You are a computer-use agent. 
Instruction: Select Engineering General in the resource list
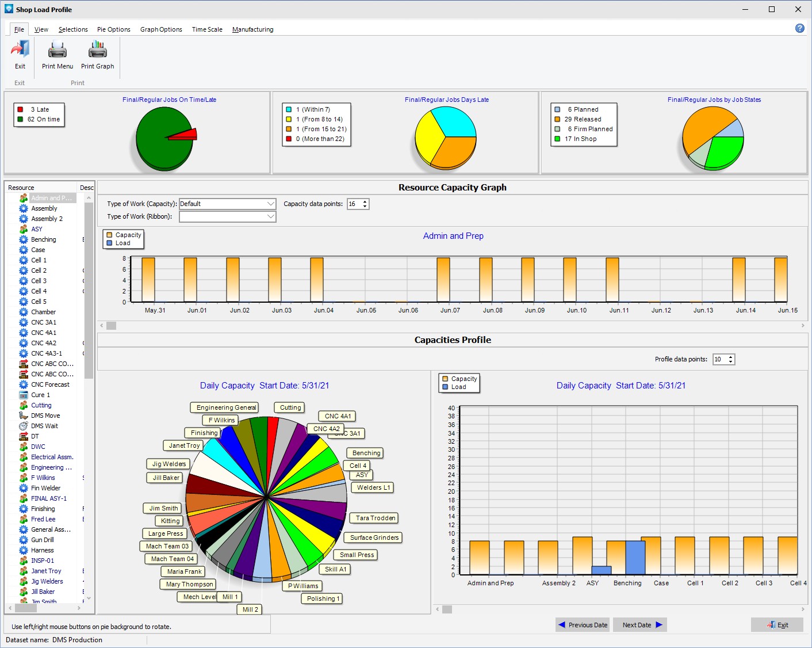(x=51, y=467)
